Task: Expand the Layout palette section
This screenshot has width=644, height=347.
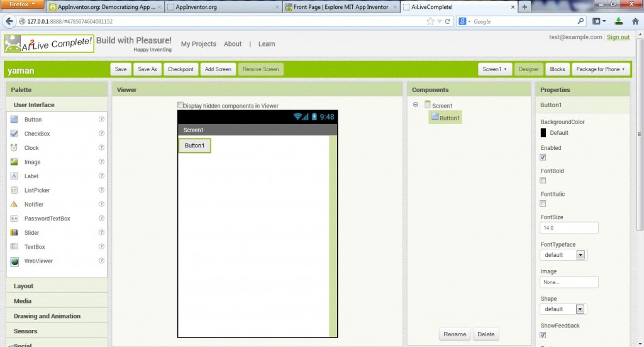Action: (57, 286)
